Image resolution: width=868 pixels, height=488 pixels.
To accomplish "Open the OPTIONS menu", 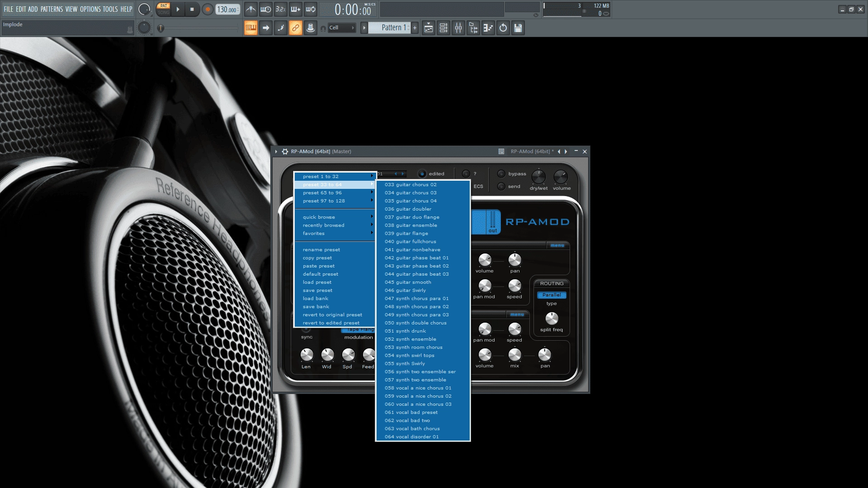I will click(x=90, y=9).
